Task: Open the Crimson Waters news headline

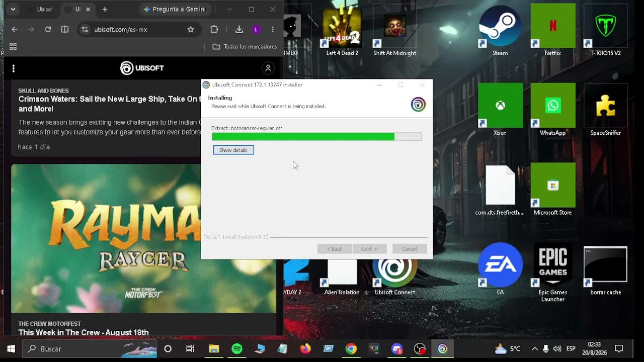Action: pyautogui.click(x=110, y=104)
